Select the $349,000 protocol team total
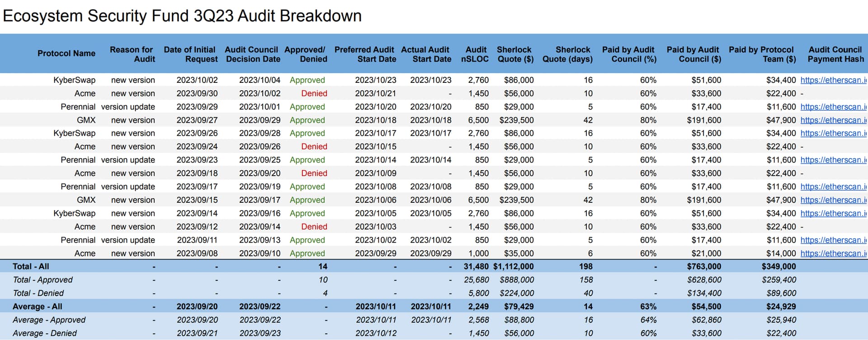The width and height of the screenshot is (868, 340). tap(778, 267)
